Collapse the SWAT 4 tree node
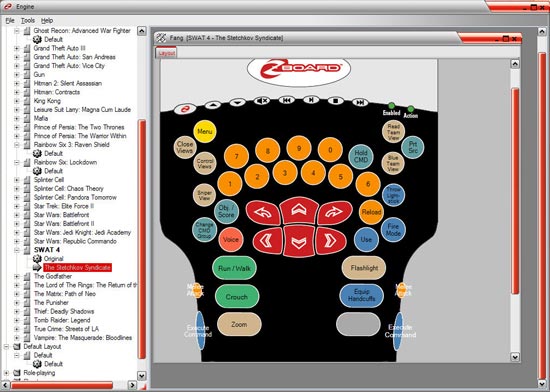 (x=17, y=250)
